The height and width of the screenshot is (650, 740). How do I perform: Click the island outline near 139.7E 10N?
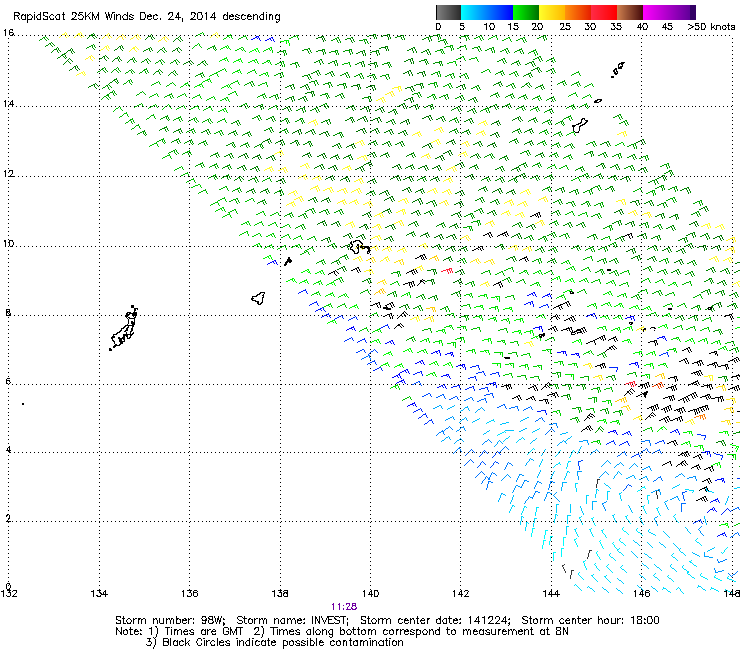point(359,247)
